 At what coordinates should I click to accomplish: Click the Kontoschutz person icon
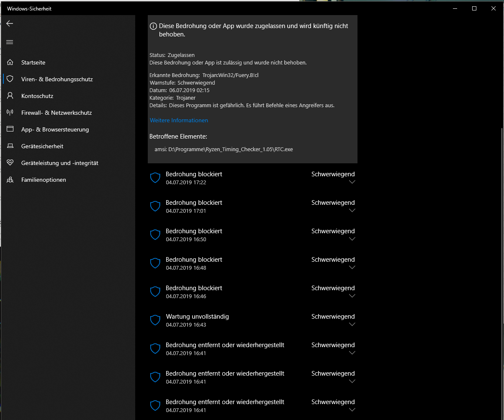pyautogui.click(x=10, y=96)
